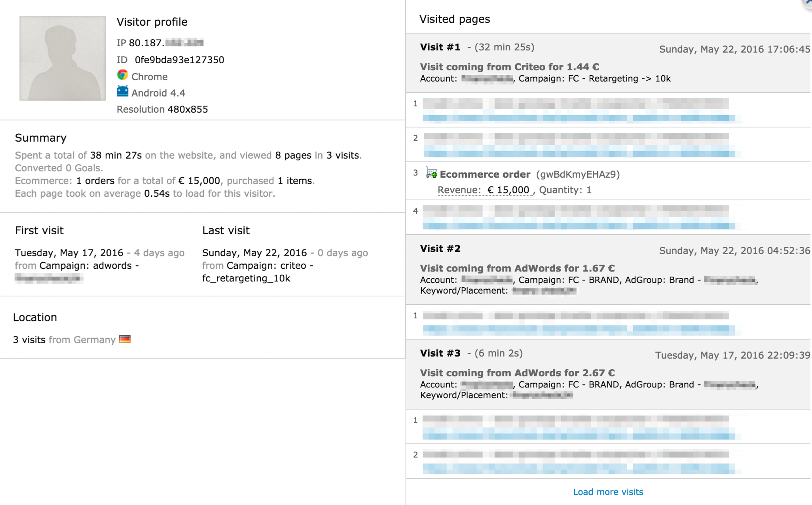This screenshot has width=812, height=505.
Task: Click the Android operating system icon
Action: [123, 91]
